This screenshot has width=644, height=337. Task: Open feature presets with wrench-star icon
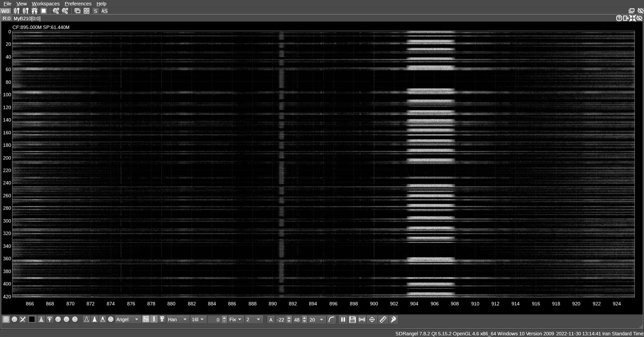(65, 11)
